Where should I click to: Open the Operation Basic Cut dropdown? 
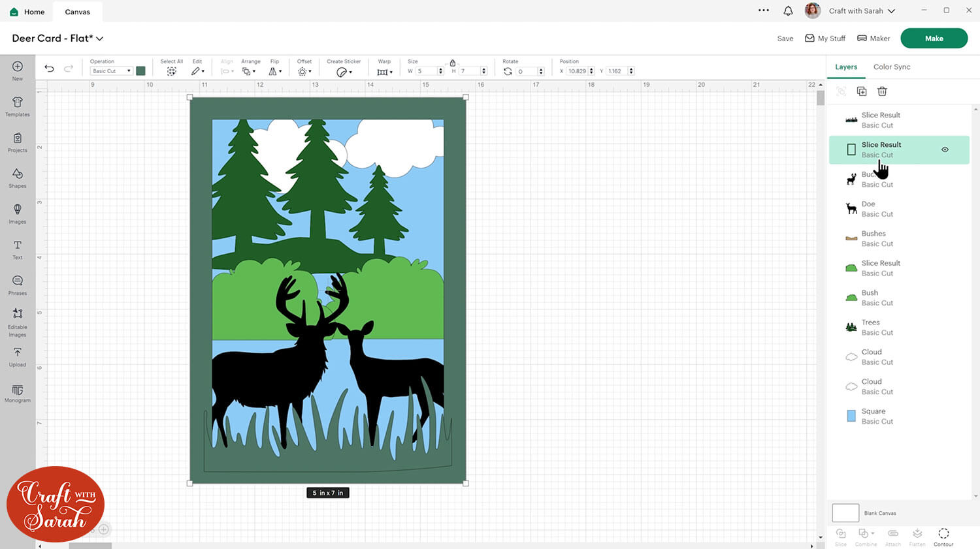click(x=111, y=71)
